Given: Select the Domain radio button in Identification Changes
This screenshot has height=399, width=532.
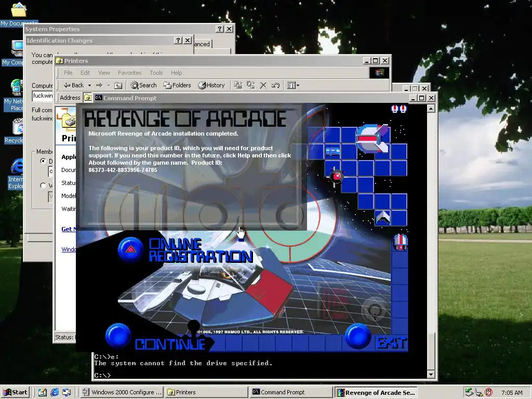Looking at the screenshot, I should click(43, 161).
